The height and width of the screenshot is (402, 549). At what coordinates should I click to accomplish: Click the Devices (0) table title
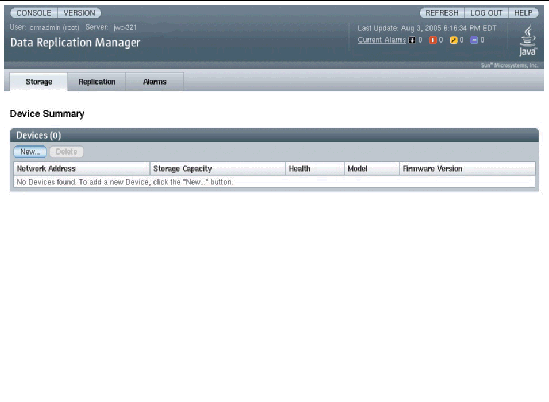pos(39,135)
